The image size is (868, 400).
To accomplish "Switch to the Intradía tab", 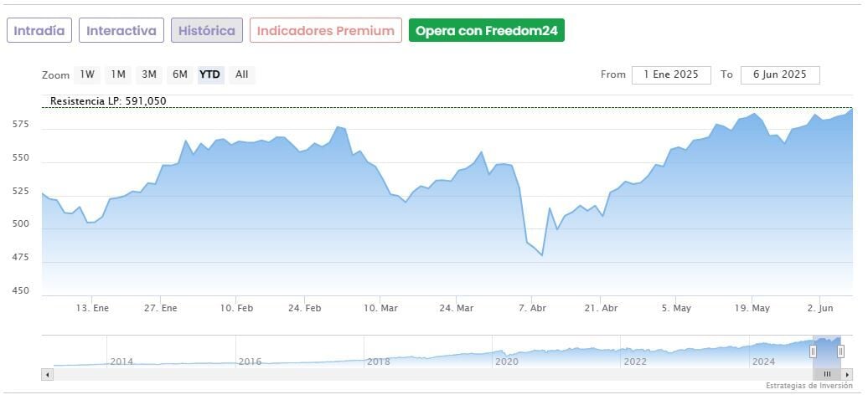I will (39, 31).
